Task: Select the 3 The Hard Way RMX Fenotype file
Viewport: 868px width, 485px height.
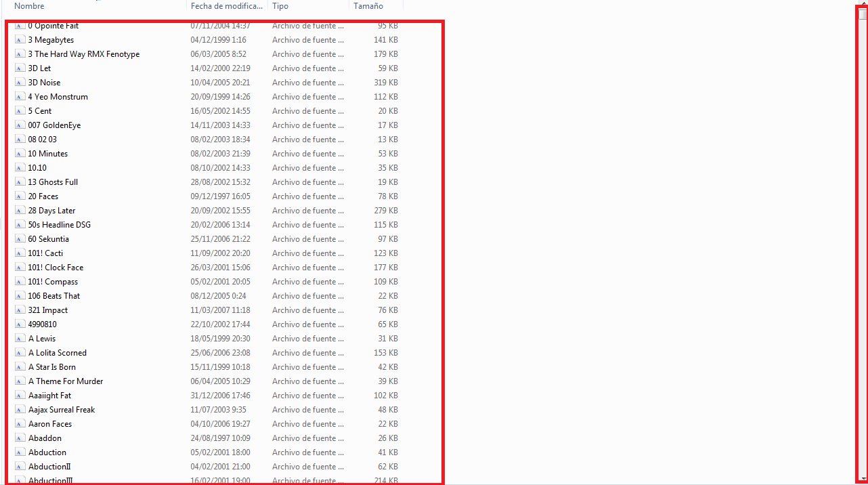Action: pyautogui.click(x=83, y=54)
